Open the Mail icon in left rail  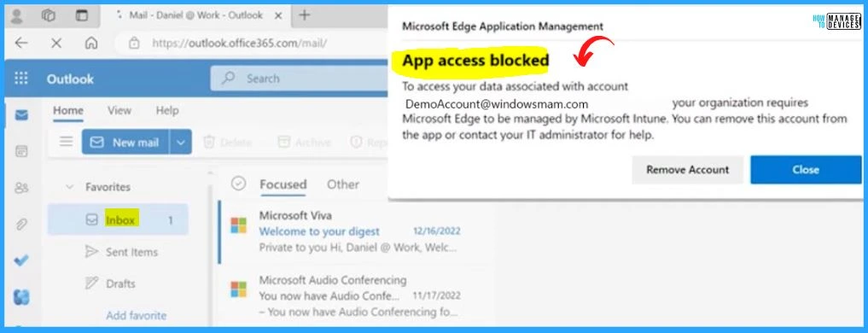tap(21, 115)
